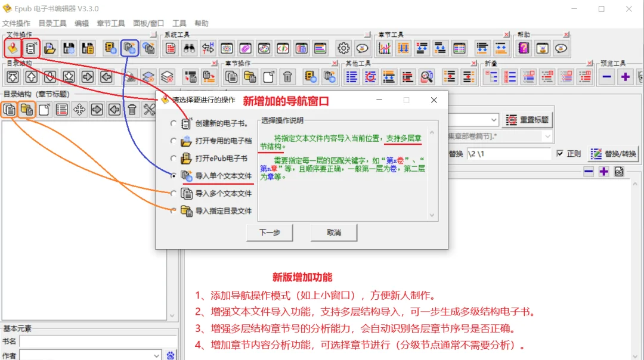Open the 文件操作 menu
This screenshot has width=644, height=360.
[x=17, y=23]
